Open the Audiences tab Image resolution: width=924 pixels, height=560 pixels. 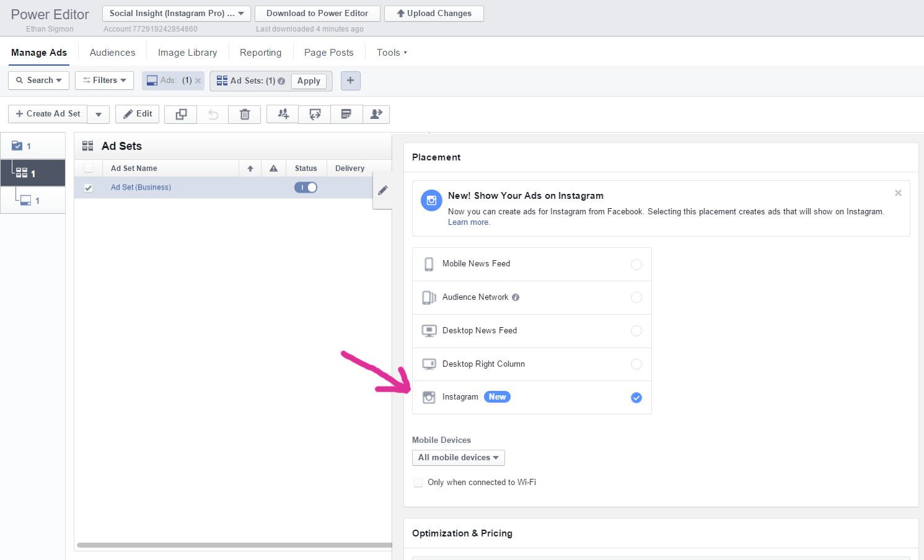click(112, 53)
